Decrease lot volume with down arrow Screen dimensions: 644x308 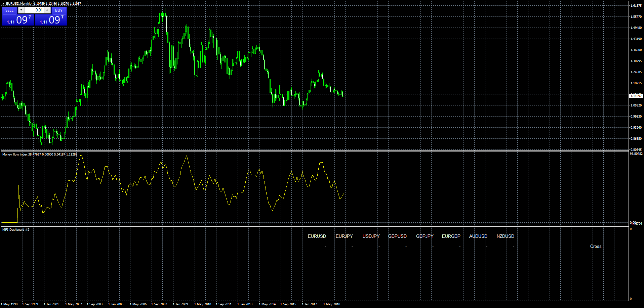[x=21, y=10]
